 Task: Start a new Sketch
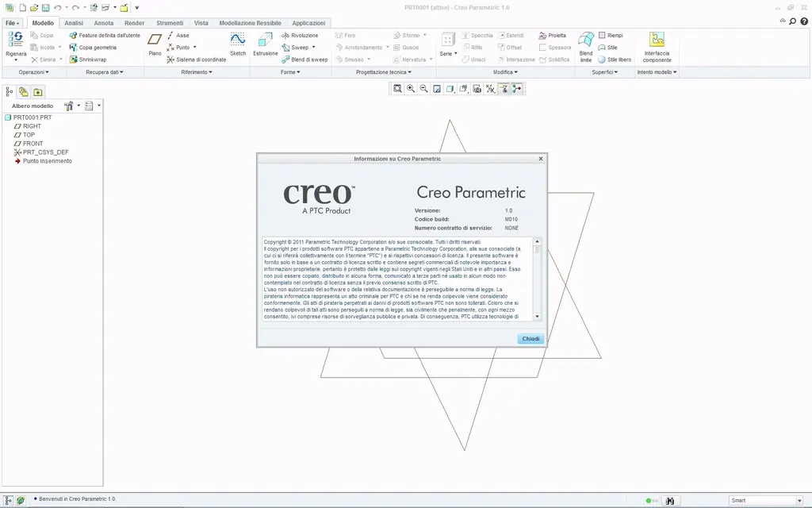point(238,44)
